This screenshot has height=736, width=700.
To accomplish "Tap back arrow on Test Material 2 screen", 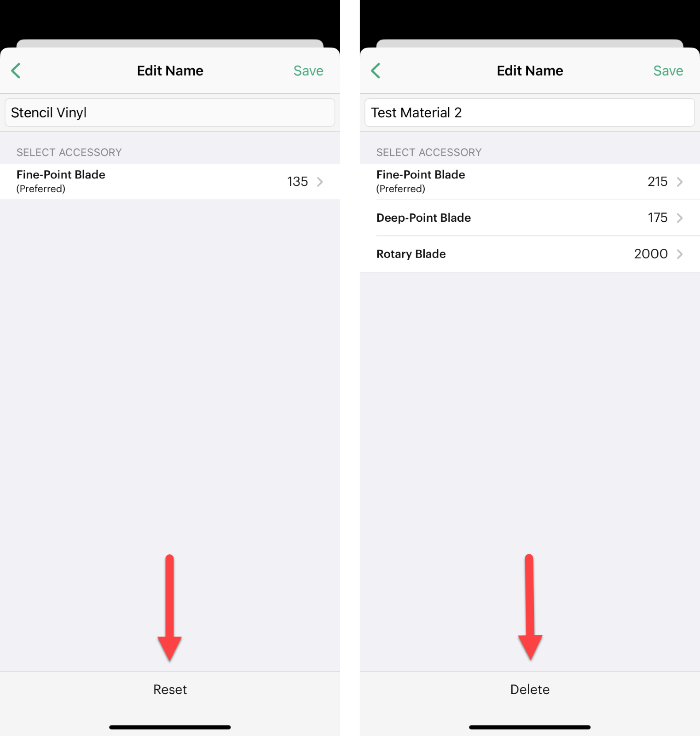I will 376,71.
